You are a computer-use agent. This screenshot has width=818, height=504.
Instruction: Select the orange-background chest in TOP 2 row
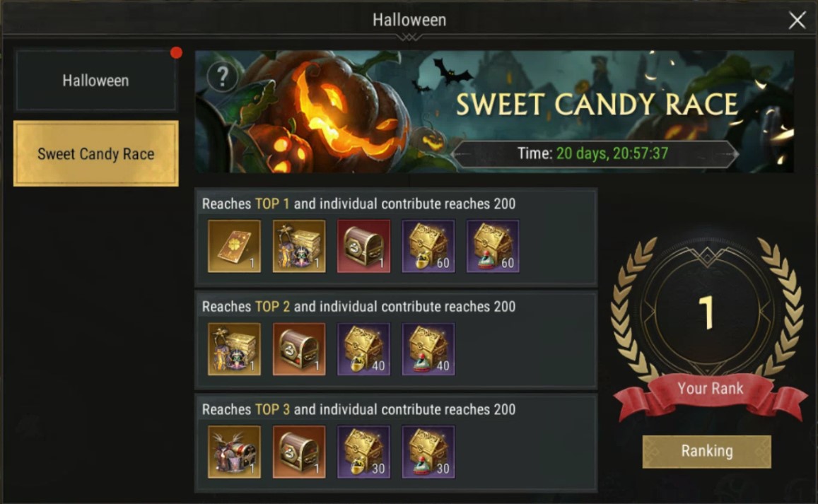pyautogui.click(x=299, y=349)
